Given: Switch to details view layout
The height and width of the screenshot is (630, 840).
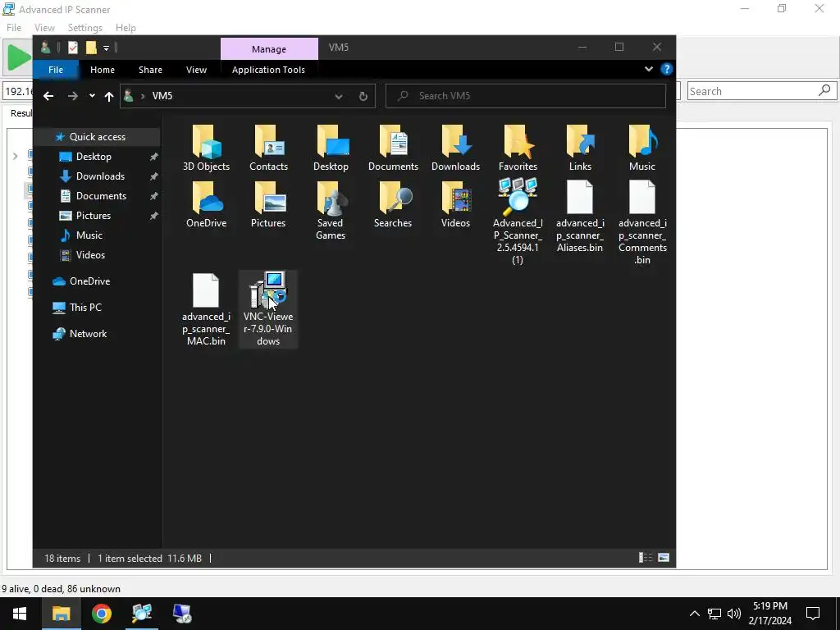Looking at the screenshot, I should [646, 558].
